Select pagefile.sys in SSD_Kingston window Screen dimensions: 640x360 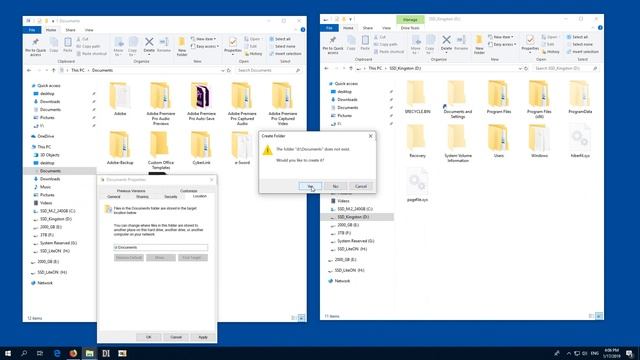pos(417,185)
